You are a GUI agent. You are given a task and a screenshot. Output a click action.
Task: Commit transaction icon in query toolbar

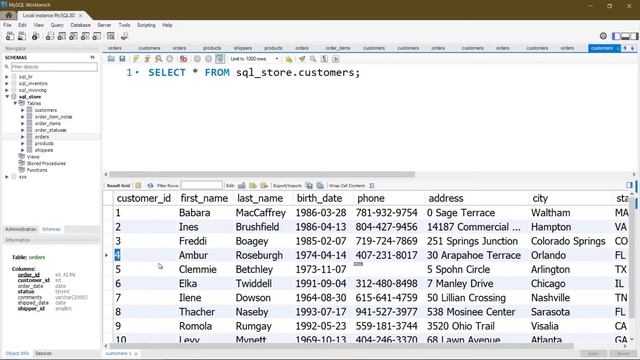point(197,59)
